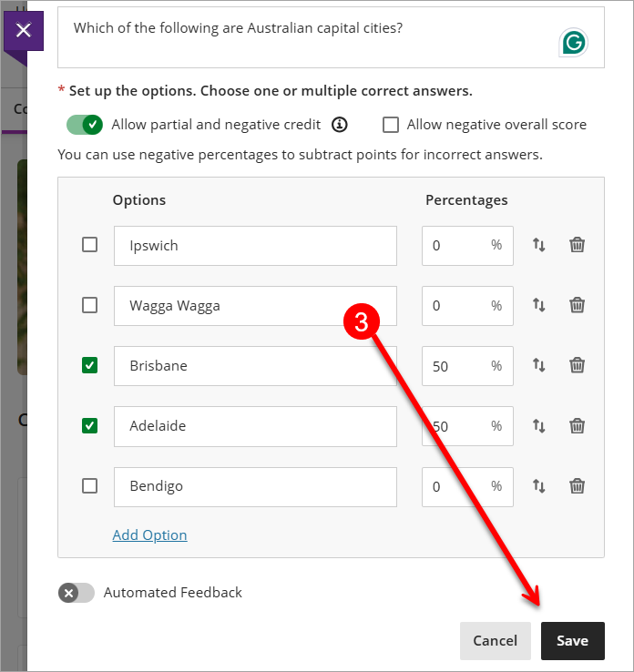Delete the Bendigo option

[577, 486]
